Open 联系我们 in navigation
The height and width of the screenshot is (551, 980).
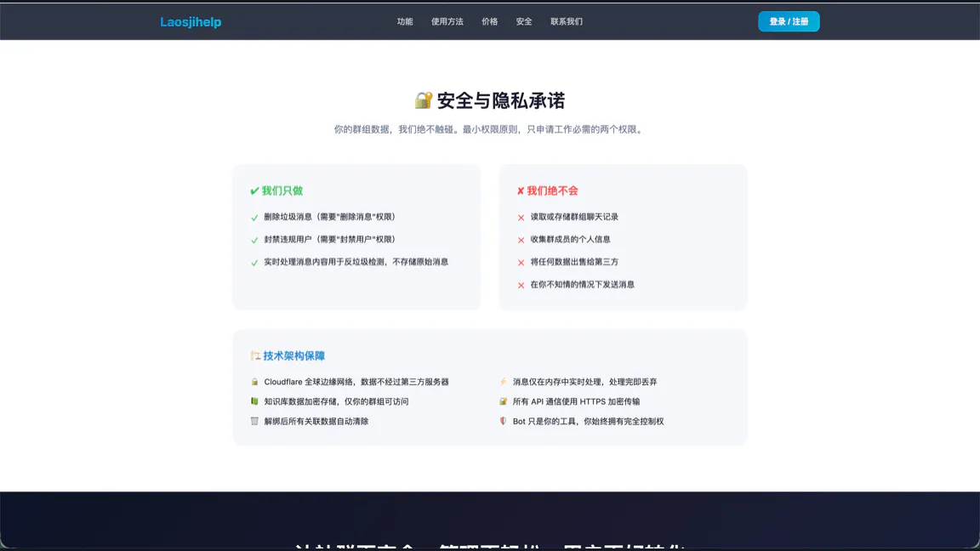tap(567, 22)
